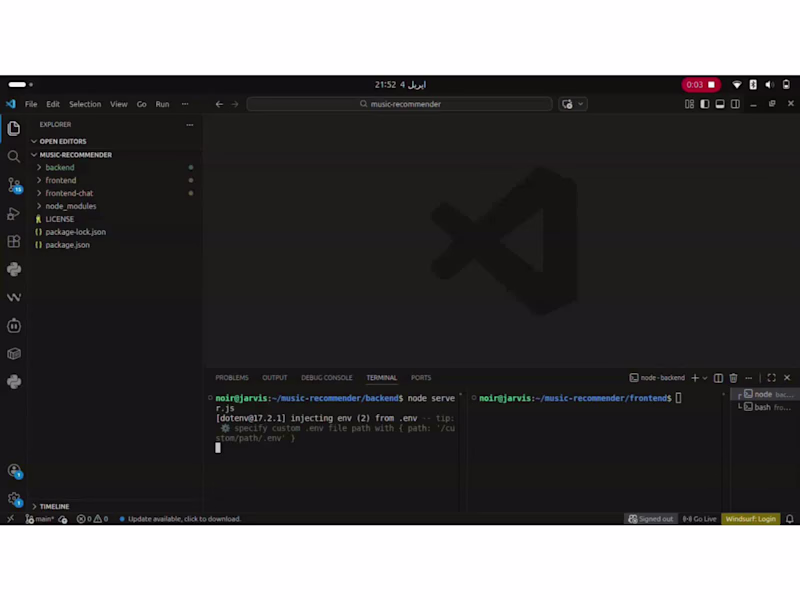800x600 pixels.
Task: Open the Windsurf sidebar icon
Action: [14, 297]
